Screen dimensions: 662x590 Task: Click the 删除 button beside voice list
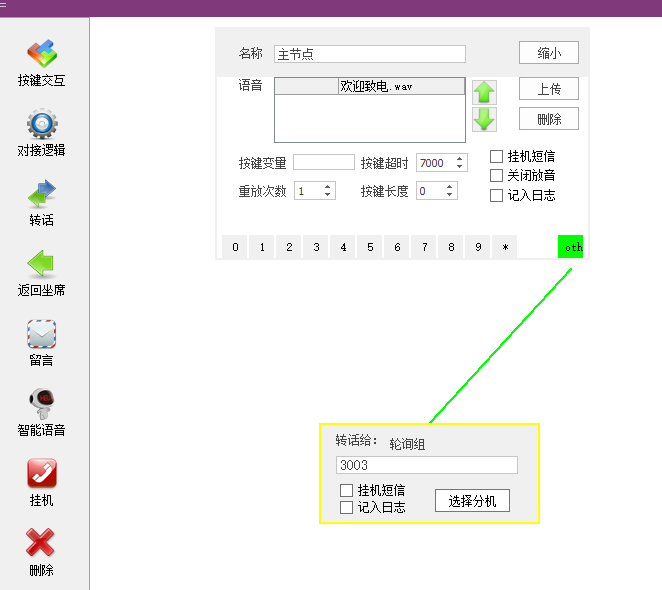(x=548, y=119)
